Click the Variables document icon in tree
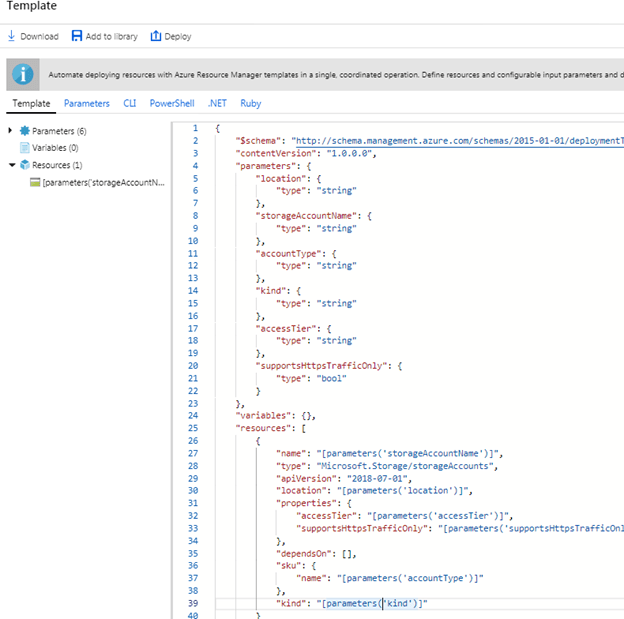624x619 pixels. pyautogui.click(x=25, y=148)
